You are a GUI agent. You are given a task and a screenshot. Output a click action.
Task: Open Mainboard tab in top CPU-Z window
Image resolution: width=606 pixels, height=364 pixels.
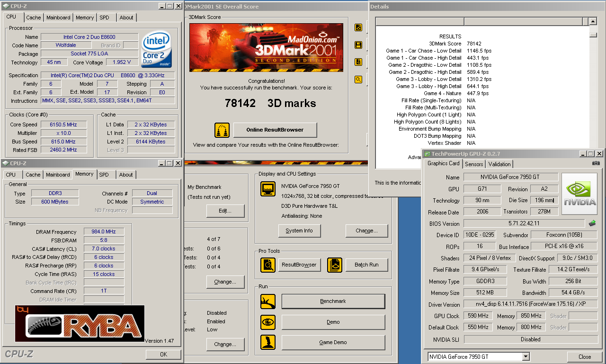click(x=58, y=18)
